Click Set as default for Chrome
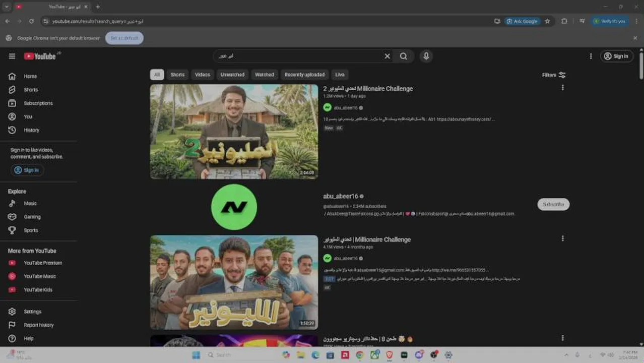This screenshot has height=363, width=644. tap(124, 38)
